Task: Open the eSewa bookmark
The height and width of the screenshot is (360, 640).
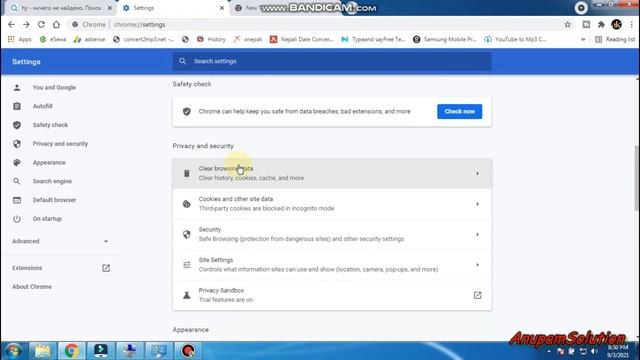Action: tap(53, 39)
